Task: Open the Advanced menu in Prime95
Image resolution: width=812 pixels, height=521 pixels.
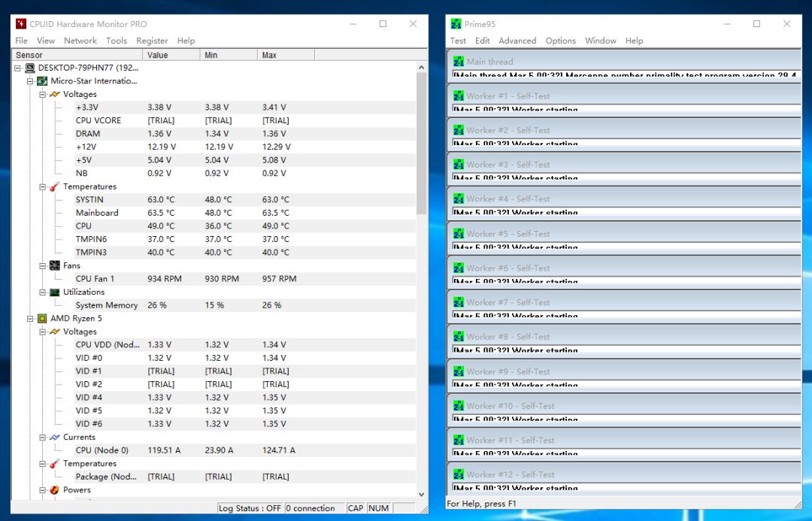Action: tap(517, 41)
